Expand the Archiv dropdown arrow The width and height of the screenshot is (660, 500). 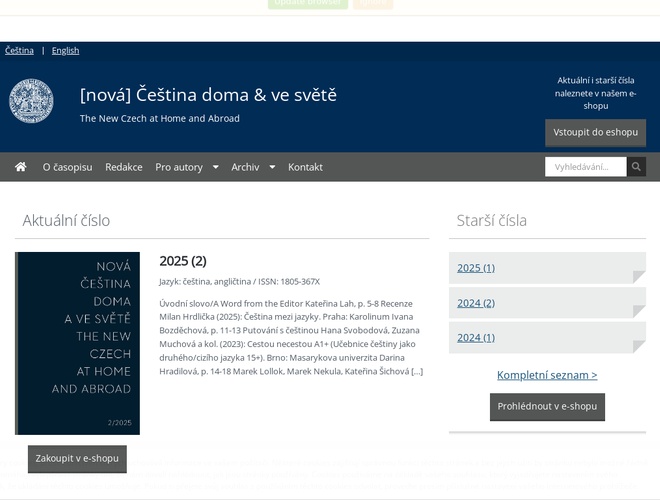pyautogui.click(x=272, y=167)
